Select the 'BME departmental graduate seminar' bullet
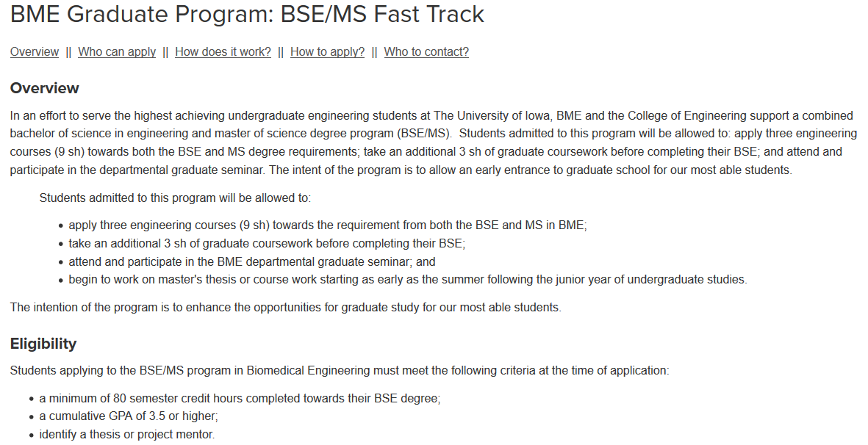Image resolution: width=868 pixels, height=445 pixels. pyautogui.click(x=252, y=261)
